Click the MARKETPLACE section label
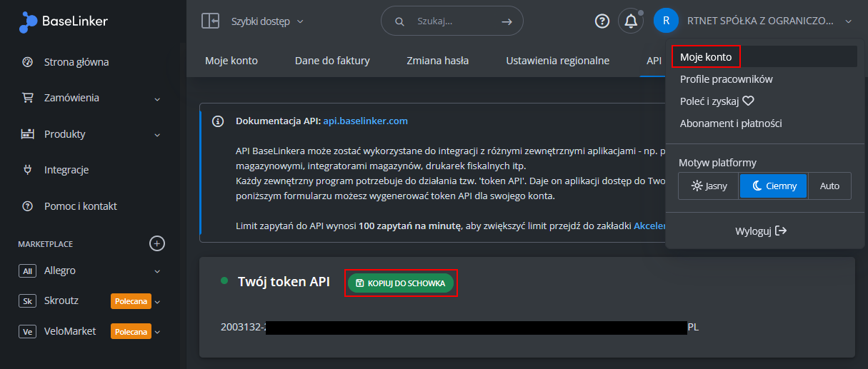This screenshot has width=868, height=369. 46,244
